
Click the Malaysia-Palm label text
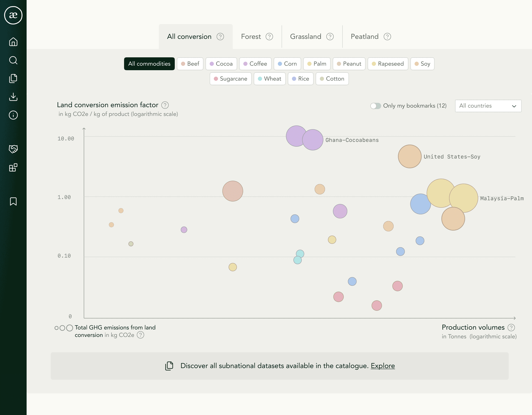point(502,199)
